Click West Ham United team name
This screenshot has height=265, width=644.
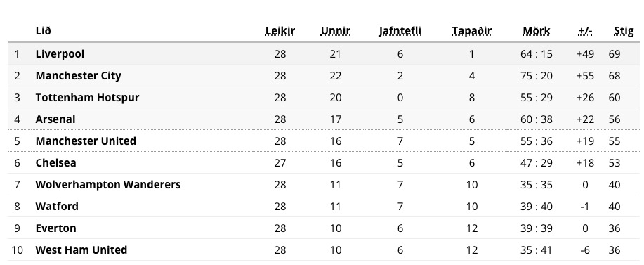(81, 250)
